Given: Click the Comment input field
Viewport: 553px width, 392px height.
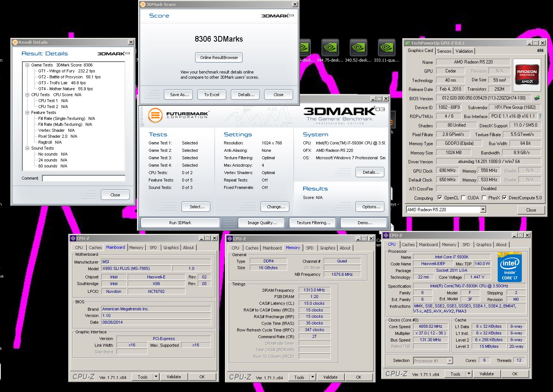Looking at the screenshot, I should tap(84, 179).
